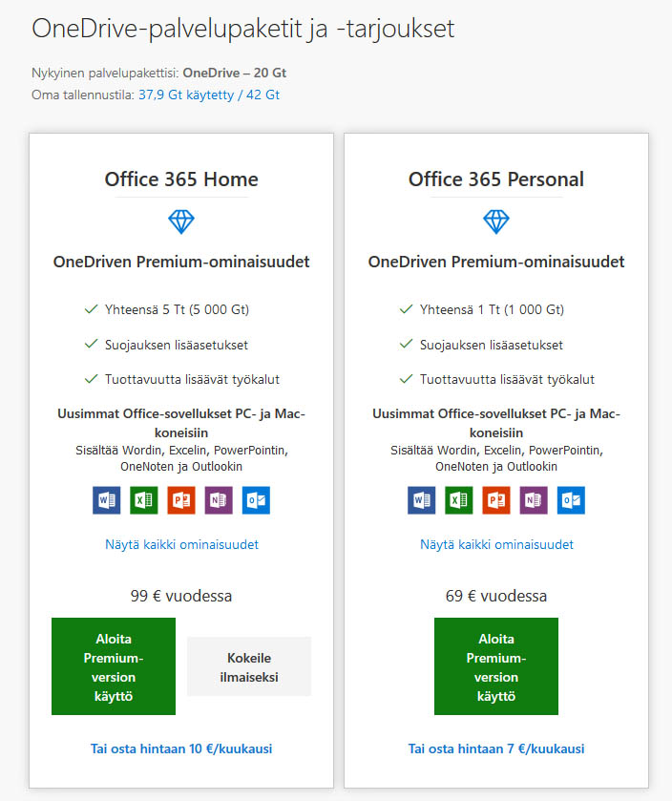
Task: Click the OneNote icon under Office 365 Home
Action: point(219,500)
